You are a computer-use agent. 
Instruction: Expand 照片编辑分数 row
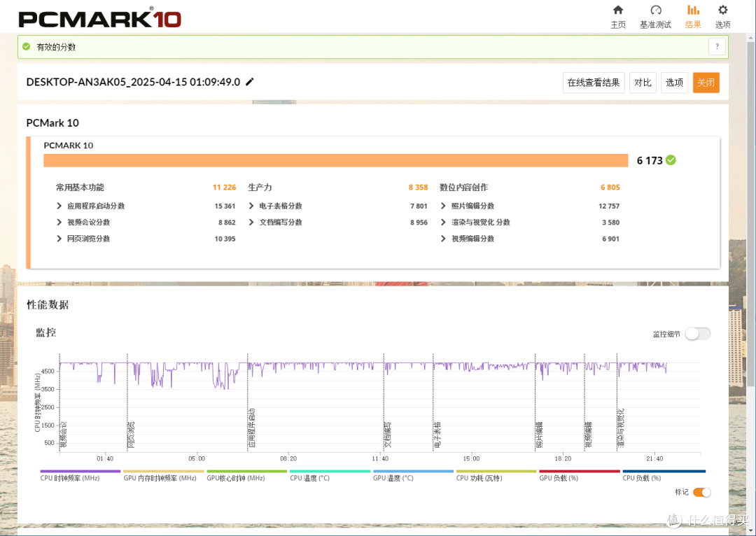443,206
